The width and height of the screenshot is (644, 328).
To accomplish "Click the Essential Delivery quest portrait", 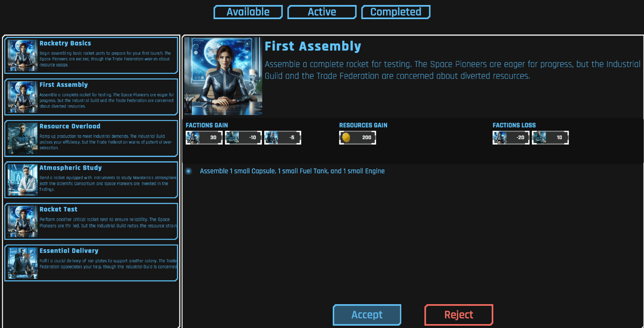I will [x=22, y=263].
